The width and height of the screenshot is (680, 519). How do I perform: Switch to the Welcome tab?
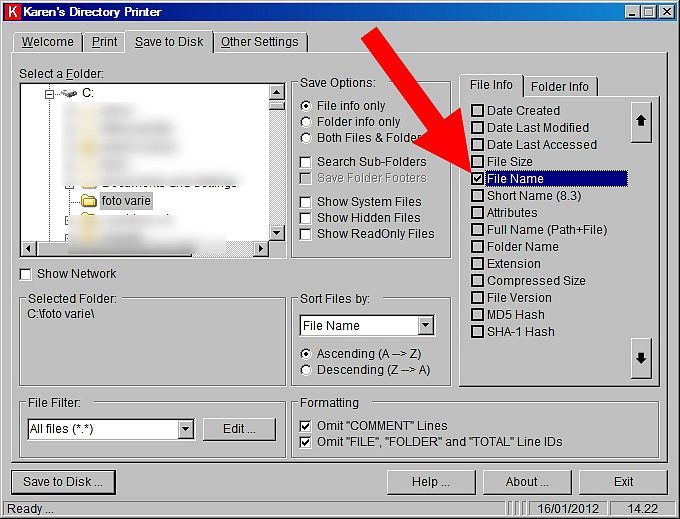(x=48, y=42)
